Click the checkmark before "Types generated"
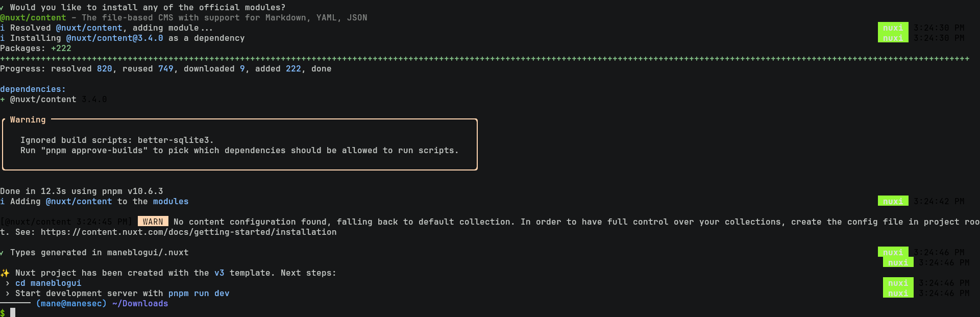This screenshot has width=980, height=317. tap(2, 253)
